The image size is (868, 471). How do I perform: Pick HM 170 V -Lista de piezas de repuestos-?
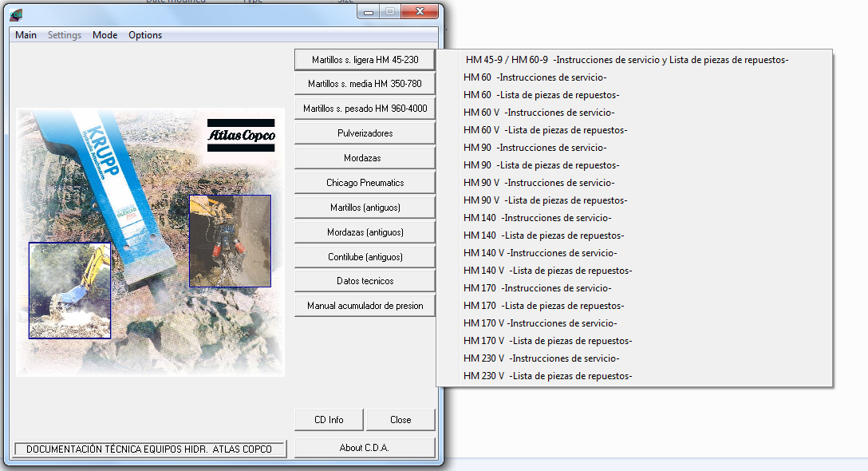point(634,340)
